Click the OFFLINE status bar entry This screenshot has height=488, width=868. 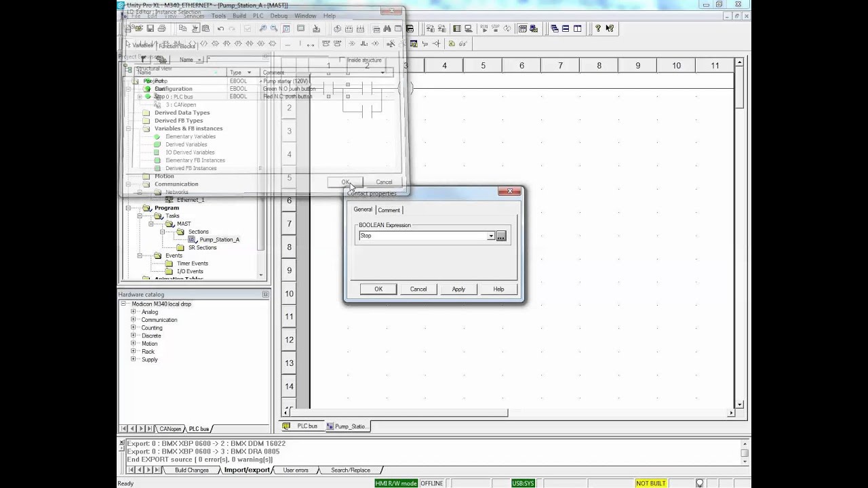point(431,483)
